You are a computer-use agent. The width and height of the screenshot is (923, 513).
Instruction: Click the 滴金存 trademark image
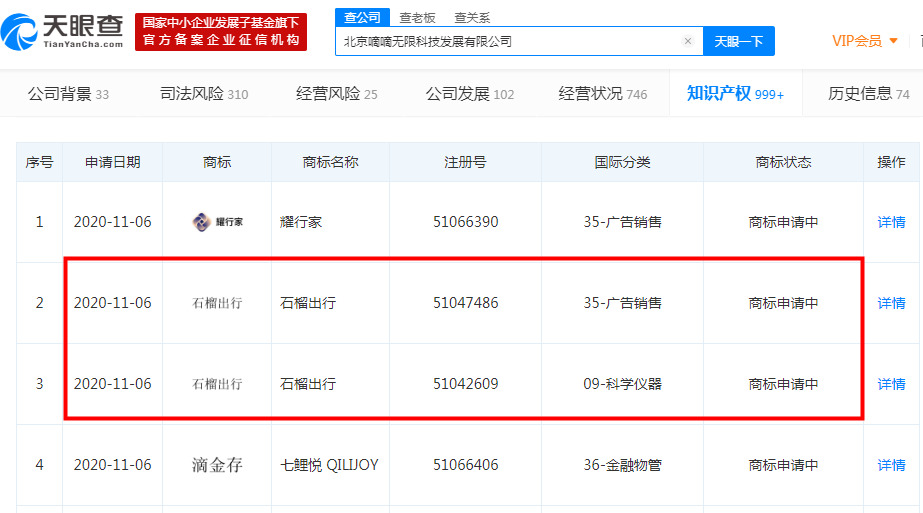coord(217,465)
